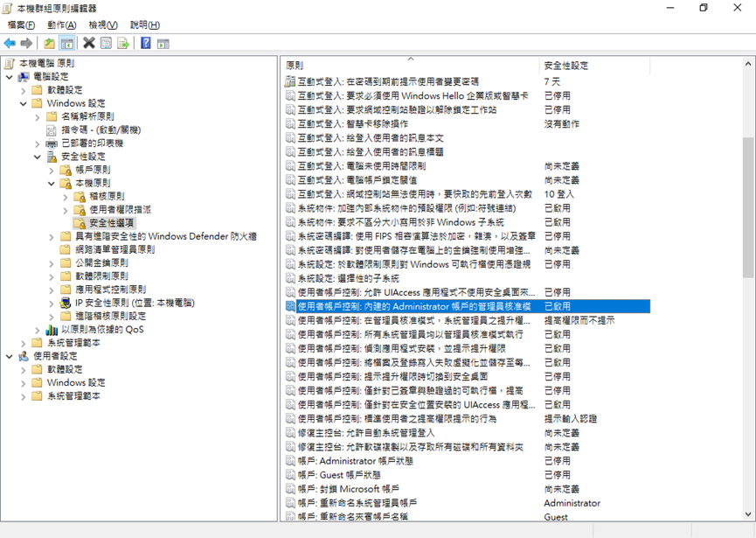Select 應用程式控制原則 in the tree

click(111, 290)
